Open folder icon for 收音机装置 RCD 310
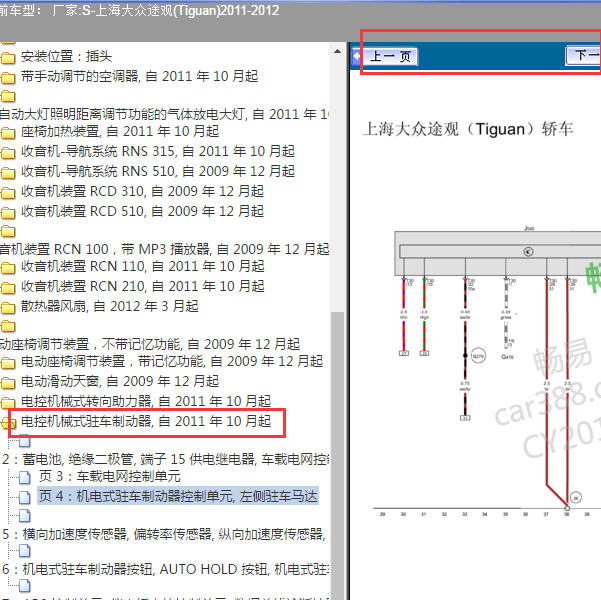The width and height of the screenshot is (601, 600). coord(8,192)
